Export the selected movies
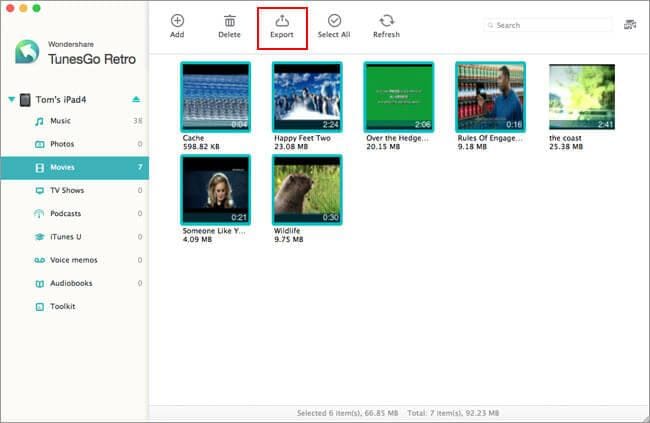This screenshot has width=650, height=423. point(282,27)
